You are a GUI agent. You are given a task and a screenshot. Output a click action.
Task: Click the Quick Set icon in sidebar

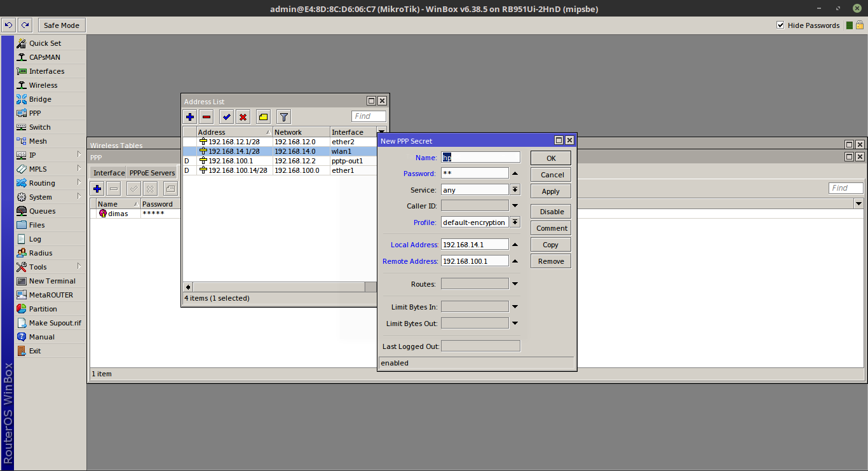coord(22,43)
